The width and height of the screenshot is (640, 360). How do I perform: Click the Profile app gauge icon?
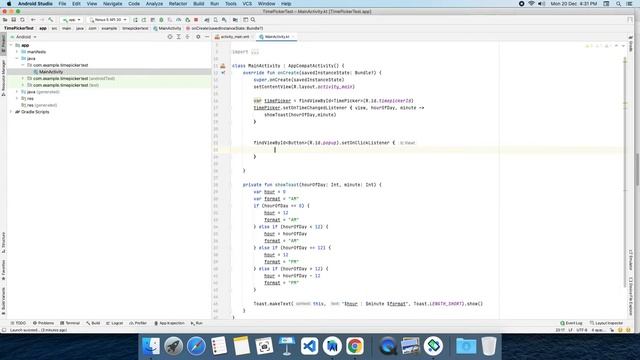click(x=178, y=20)
